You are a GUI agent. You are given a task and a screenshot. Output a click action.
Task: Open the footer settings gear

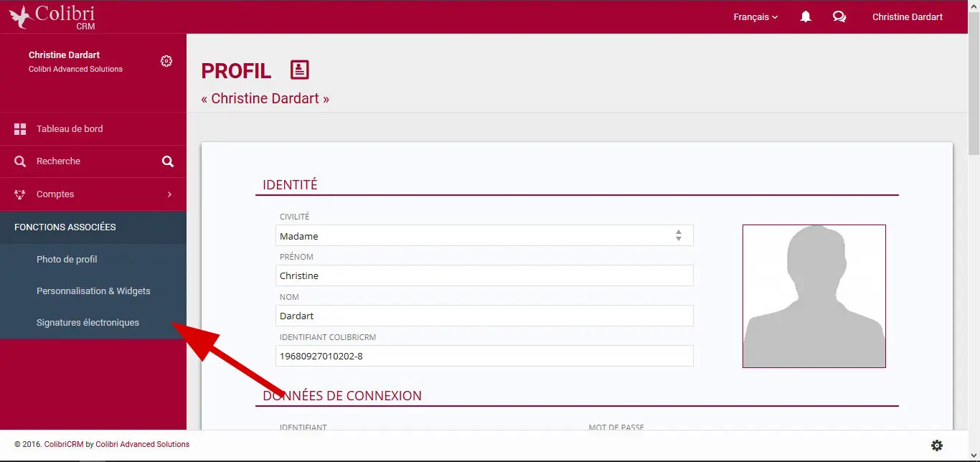(x=937, y=445)
